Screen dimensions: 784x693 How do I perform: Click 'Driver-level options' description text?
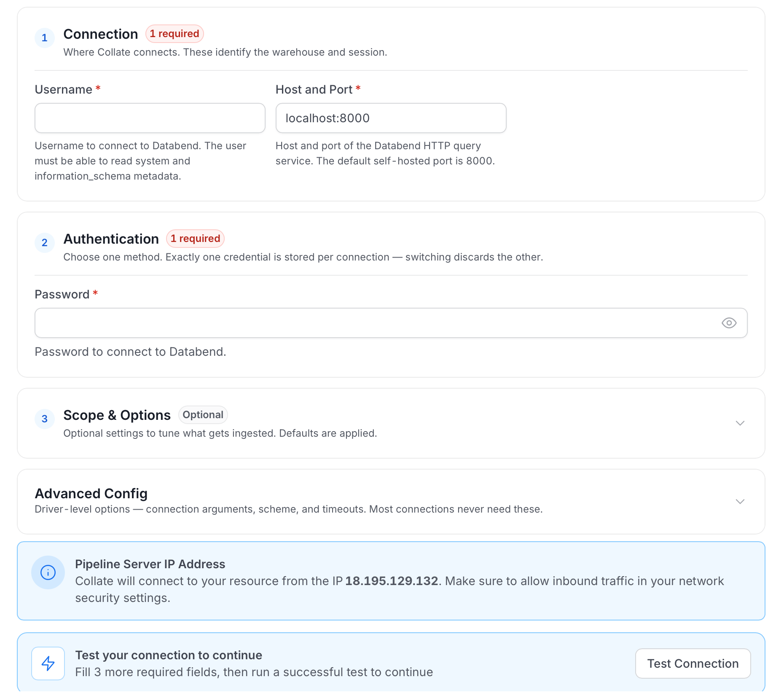click(289, 509)
